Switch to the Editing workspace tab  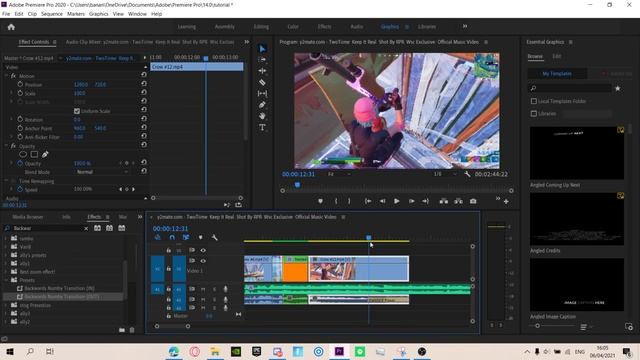[261, 27]
